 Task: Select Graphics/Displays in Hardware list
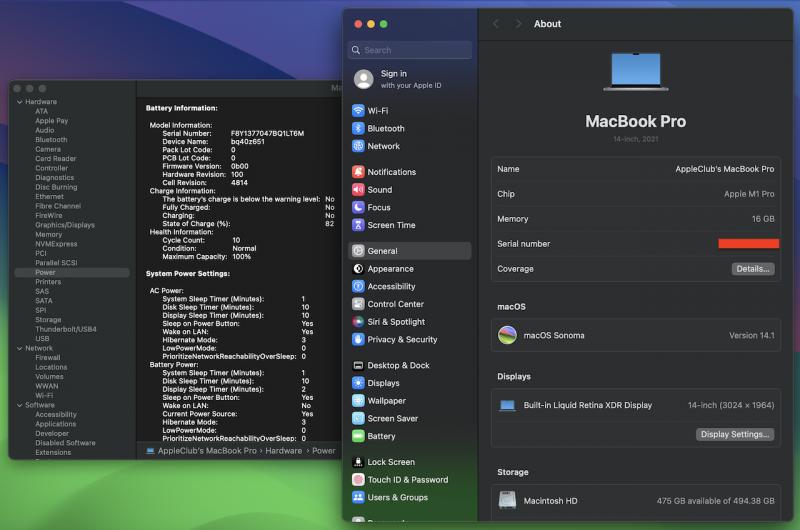[65, 225]
